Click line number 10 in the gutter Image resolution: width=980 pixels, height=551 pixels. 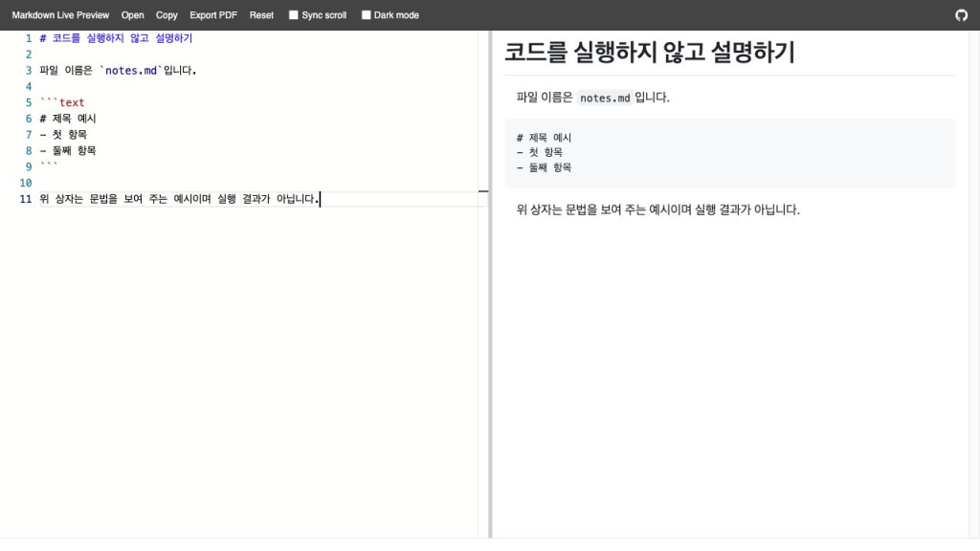pyautogui.click(x=26, y=183)
